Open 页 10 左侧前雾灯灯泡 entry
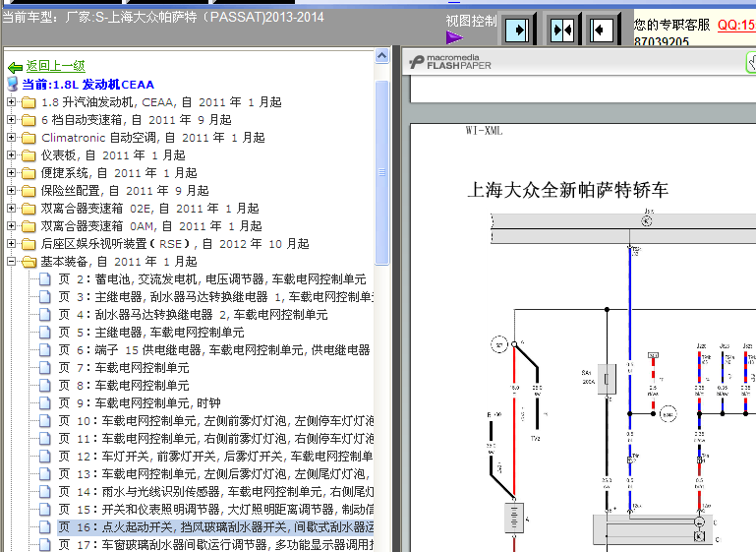Viewport: 756px width, 552px height. coord(215,421)
